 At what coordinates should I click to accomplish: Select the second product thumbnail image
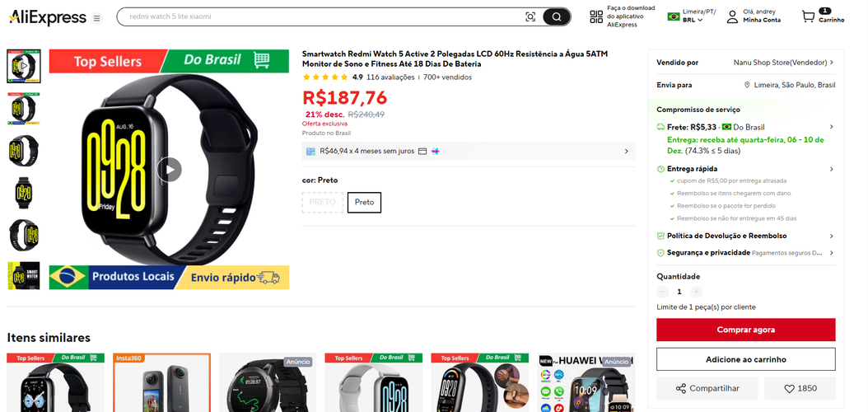click(x=23, y=108)
